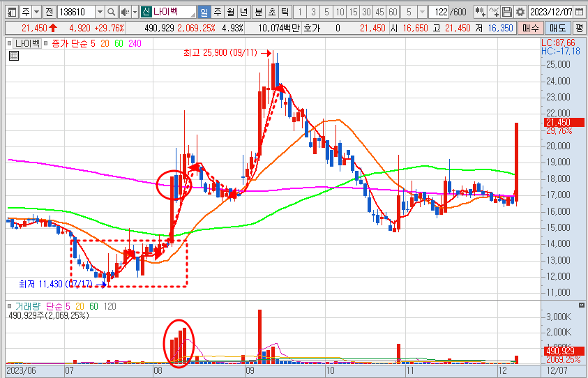The image size is (588, 378).
Task: Click the blue 매도 sell button
Action: pos(557,28)
